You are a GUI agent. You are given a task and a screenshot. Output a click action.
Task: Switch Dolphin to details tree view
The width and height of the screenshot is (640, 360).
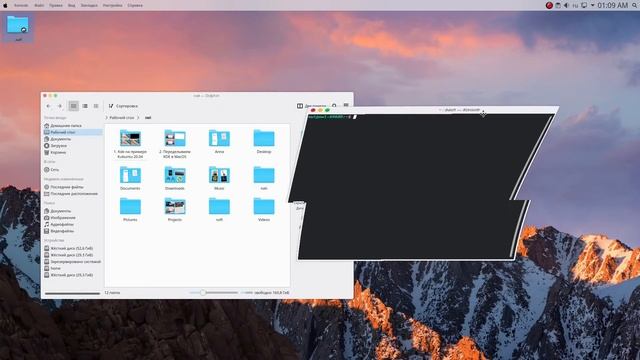pyautogui.click(x=96, y=106)
